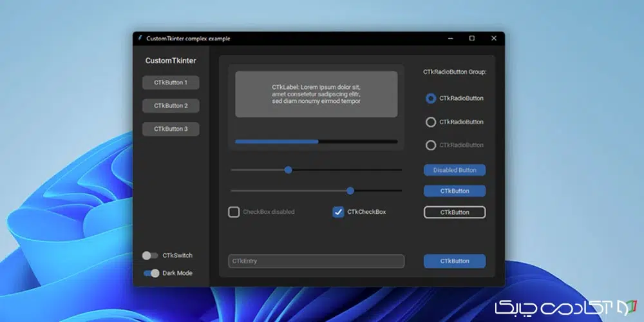Click the Disabled Button
The height and width of the screenshot is (322, 644).
[454, 171]
